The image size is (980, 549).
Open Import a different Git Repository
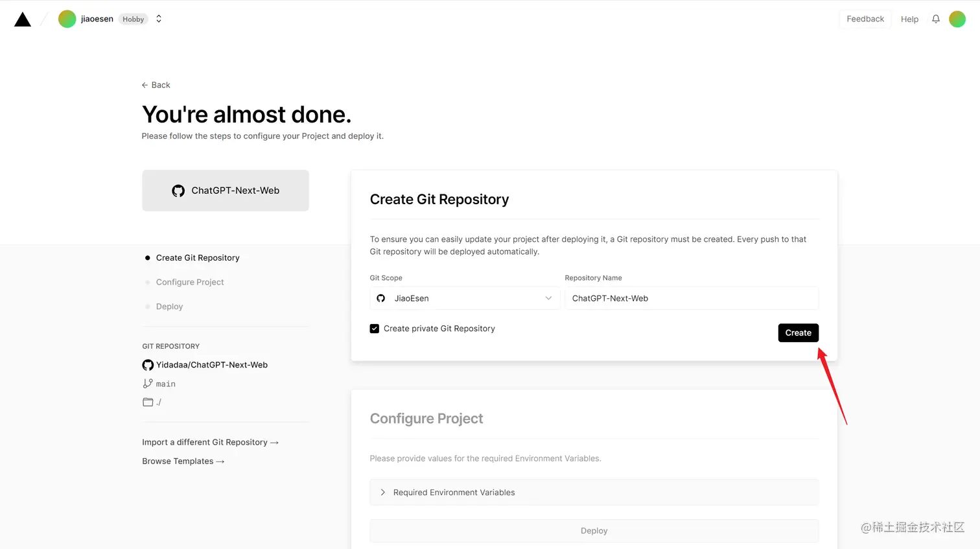point(210,442)
